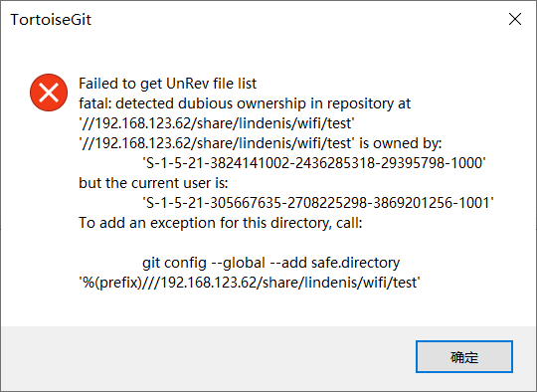Click the 'is owned by:' text
Image resolution: width=537 pixels, height=392 pixels.
[401, 143]
